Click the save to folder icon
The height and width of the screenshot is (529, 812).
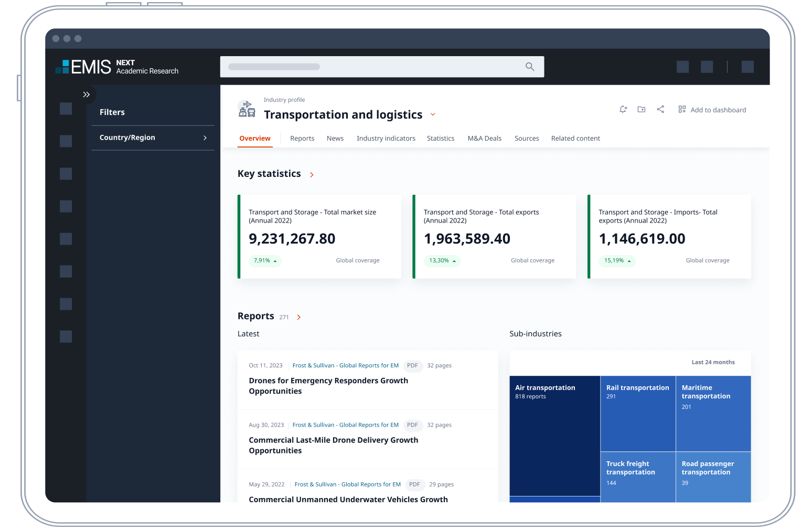coord(642,109)
